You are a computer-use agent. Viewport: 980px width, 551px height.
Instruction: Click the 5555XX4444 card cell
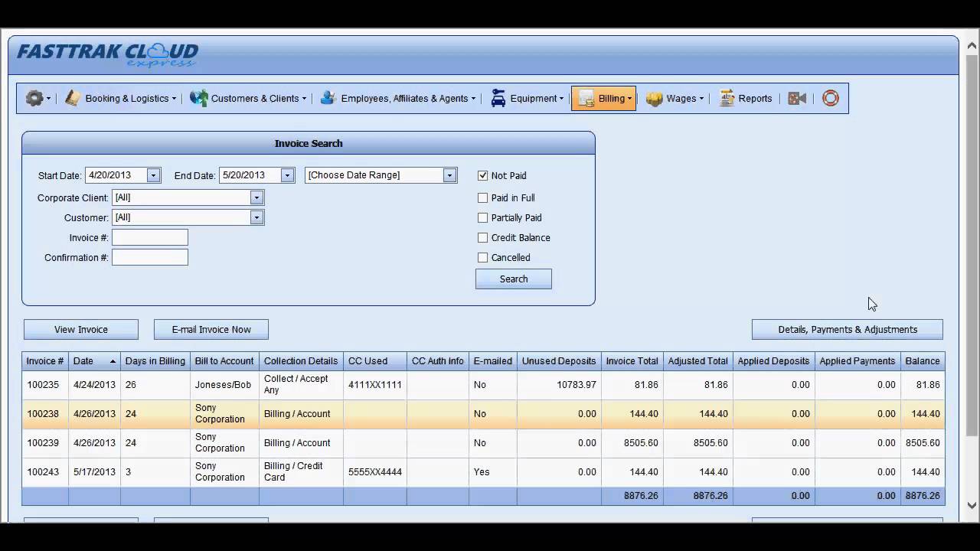pos(375,472)
